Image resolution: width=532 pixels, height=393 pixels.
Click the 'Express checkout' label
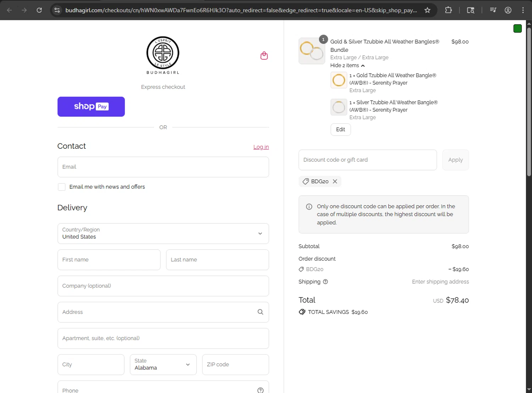163,87
